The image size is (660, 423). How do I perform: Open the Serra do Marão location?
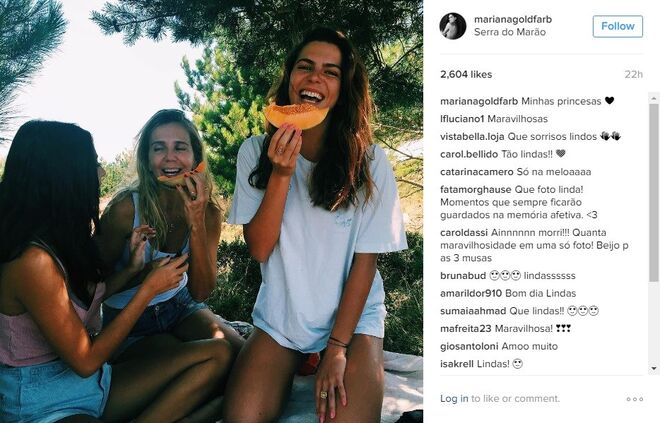click(510, 32)
